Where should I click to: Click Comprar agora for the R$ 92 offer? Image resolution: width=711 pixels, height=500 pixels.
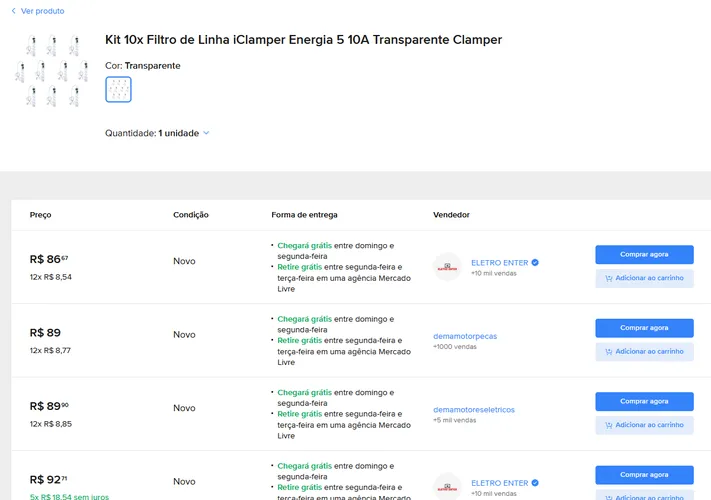[x=644, y=475]
